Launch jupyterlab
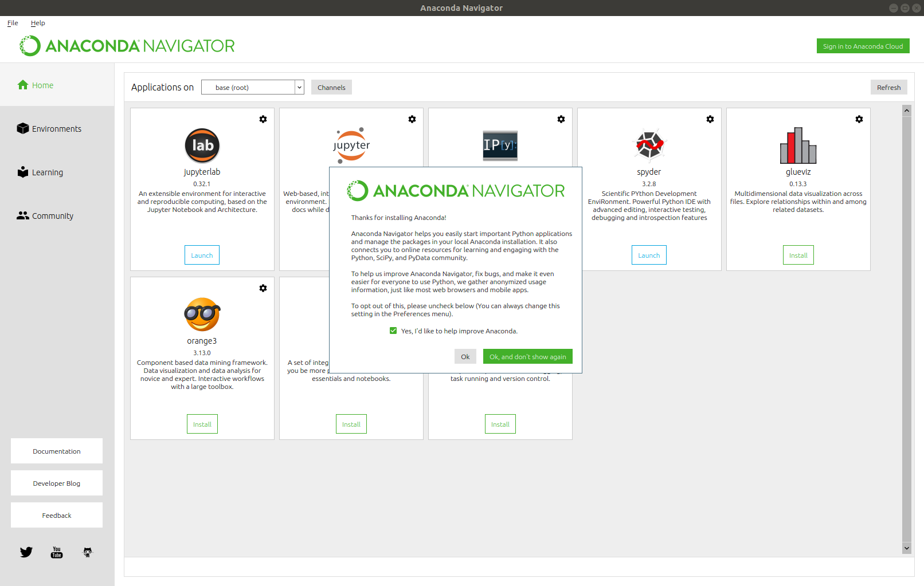Viewport: 924px width, 586px height. (202, 255)
